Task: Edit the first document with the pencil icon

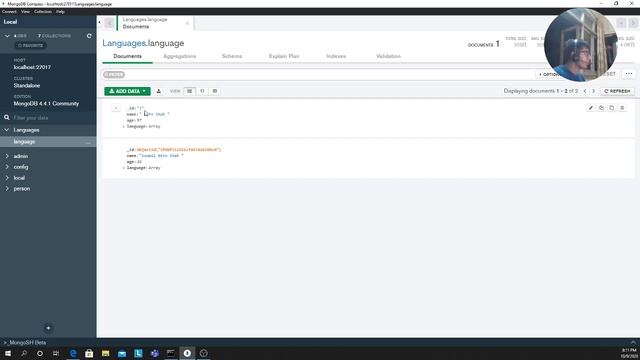Action: [591, 108]
